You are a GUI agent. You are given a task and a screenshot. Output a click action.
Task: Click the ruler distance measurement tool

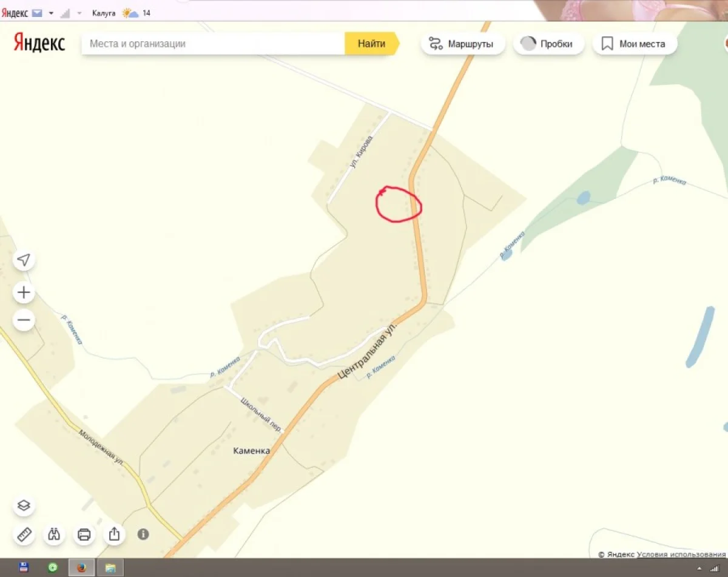[x=24, y=535]
